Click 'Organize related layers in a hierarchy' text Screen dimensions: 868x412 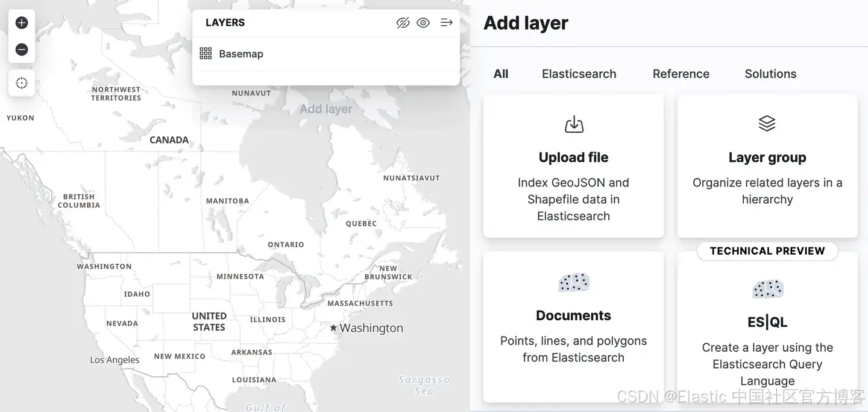767,191
